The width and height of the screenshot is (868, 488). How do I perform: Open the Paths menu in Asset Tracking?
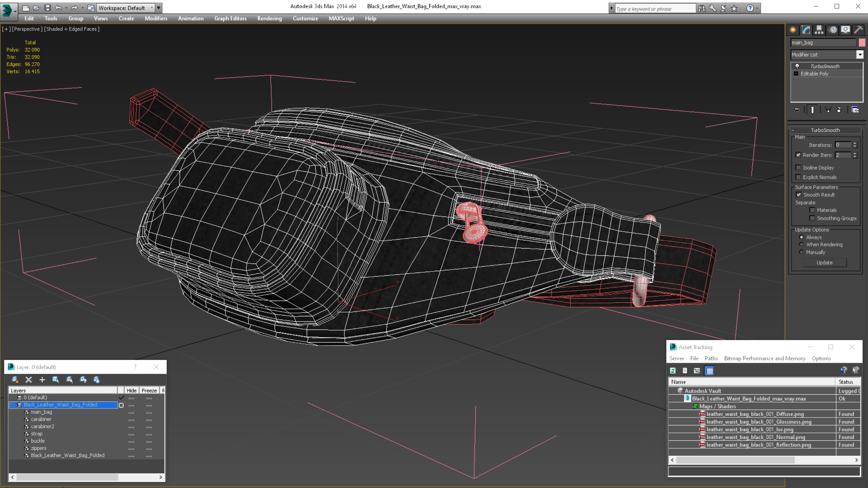tap(711, 358)
